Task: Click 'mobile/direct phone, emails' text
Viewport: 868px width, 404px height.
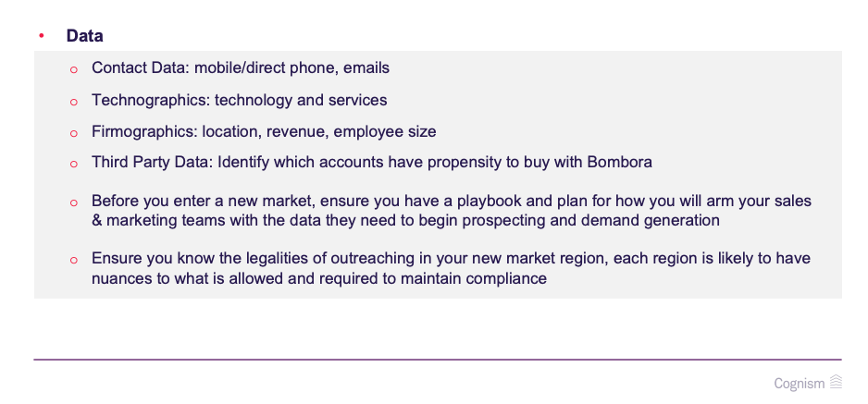Action: pos(291,68)
